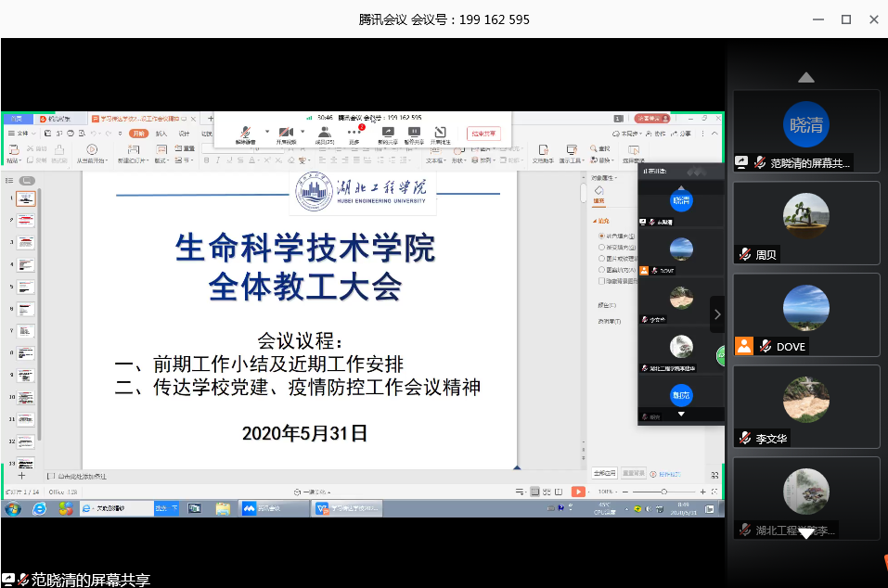Select the first fill radio option

click(601, 236)
